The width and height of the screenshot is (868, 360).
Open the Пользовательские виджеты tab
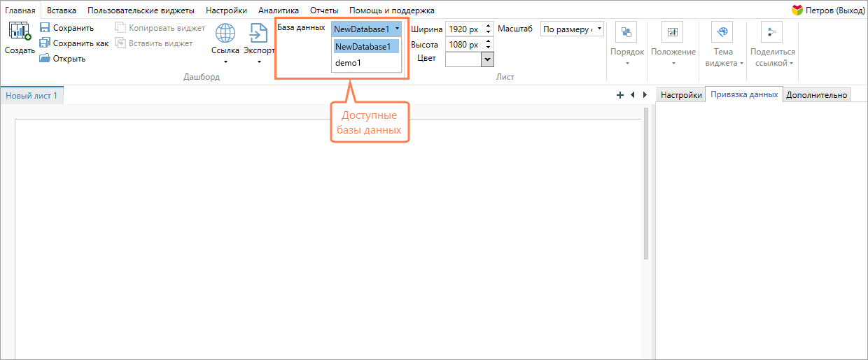(x=141, y=10)
